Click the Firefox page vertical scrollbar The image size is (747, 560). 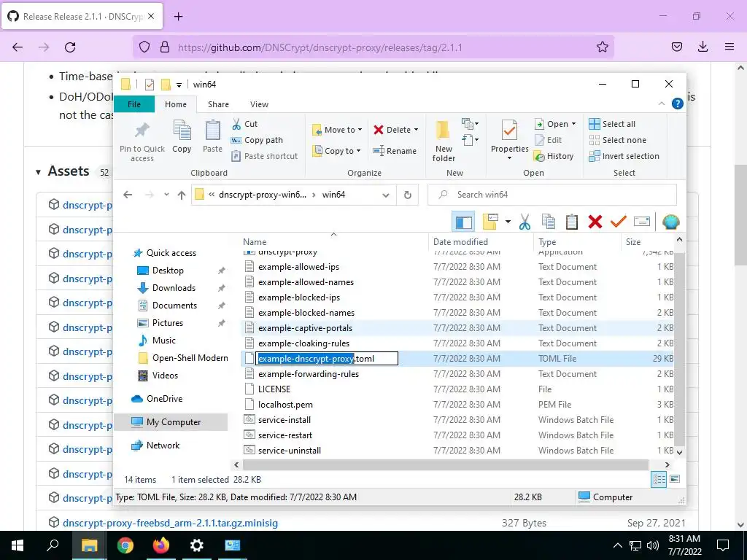click(740, 216)
